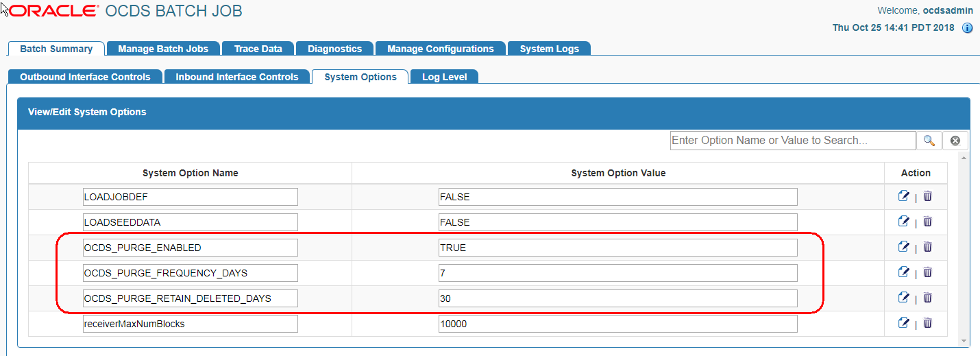
Task: Click the LOADJOBDEF value field showing FALSE
Action: click(618, 197)
